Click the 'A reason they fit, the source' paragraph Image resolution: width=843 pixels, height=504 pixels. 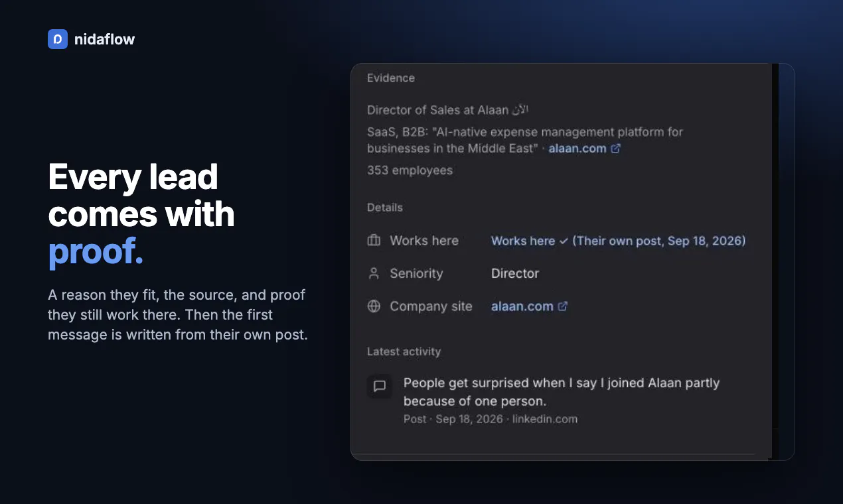178,314
